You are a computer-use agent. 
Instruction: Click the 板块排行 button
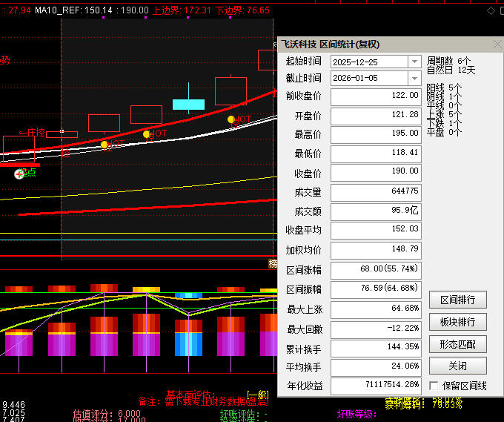click(x=457, y=322)
